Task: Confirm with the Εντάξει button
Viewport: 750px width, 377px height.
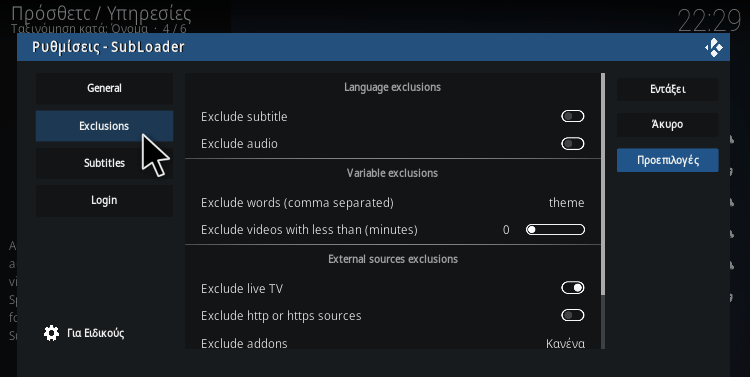Action: 668,89
